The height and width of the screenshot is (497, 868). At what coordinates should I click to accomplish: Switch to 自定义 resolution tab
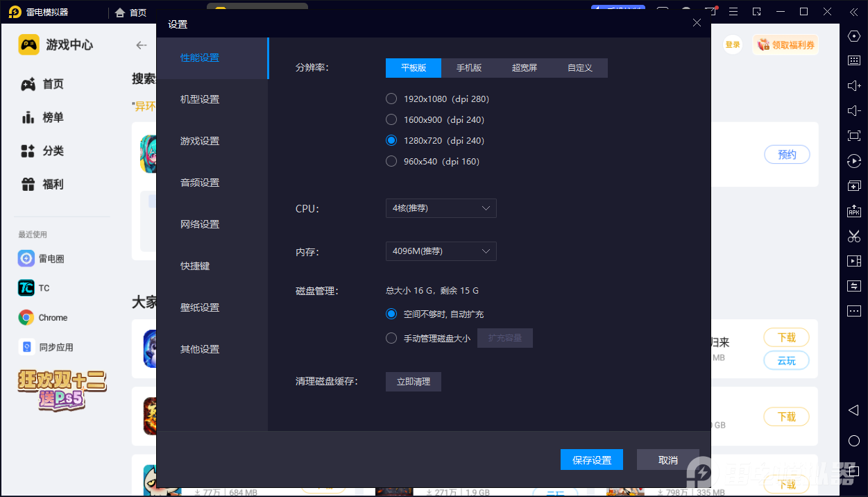coord(580,68)
